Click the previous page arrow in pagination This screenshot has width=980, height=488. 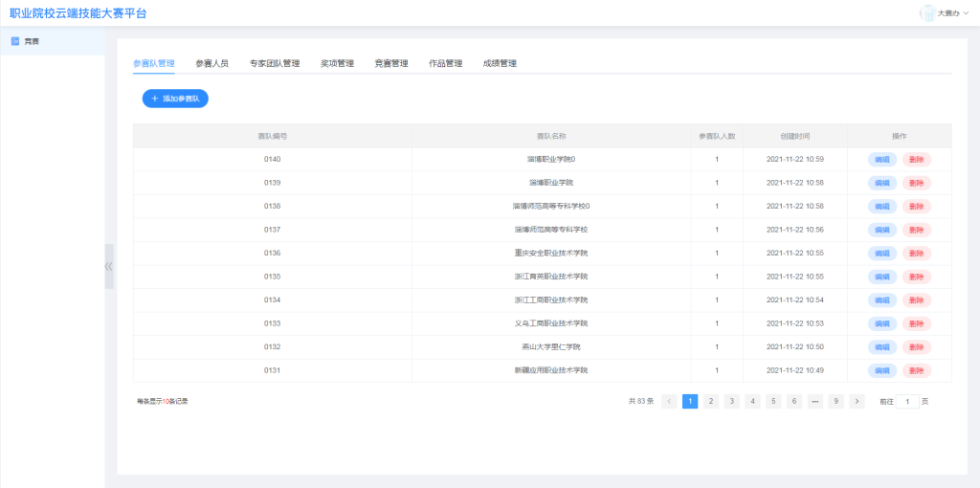(x=669, y=402)
